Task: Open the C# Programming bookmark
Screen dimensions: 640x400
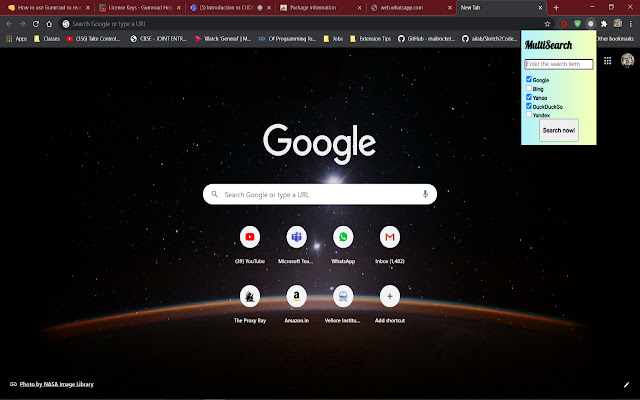Action: (287, 39)
